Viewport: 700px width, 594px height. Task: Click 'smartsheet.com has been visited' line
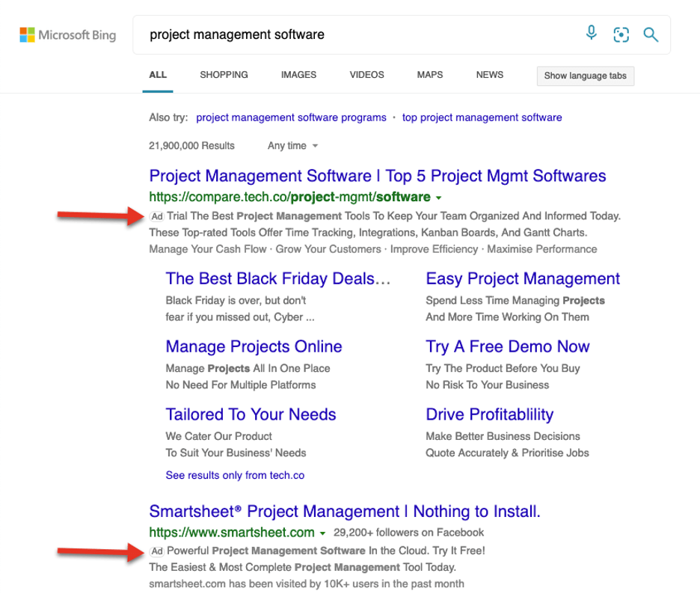(x=307, y=584)
